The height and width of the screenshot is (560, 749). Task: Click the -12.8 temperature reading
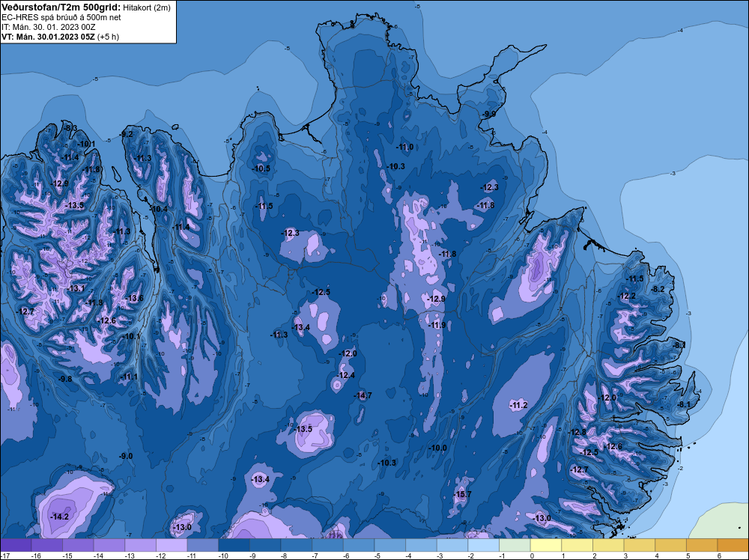pos(577,432)
